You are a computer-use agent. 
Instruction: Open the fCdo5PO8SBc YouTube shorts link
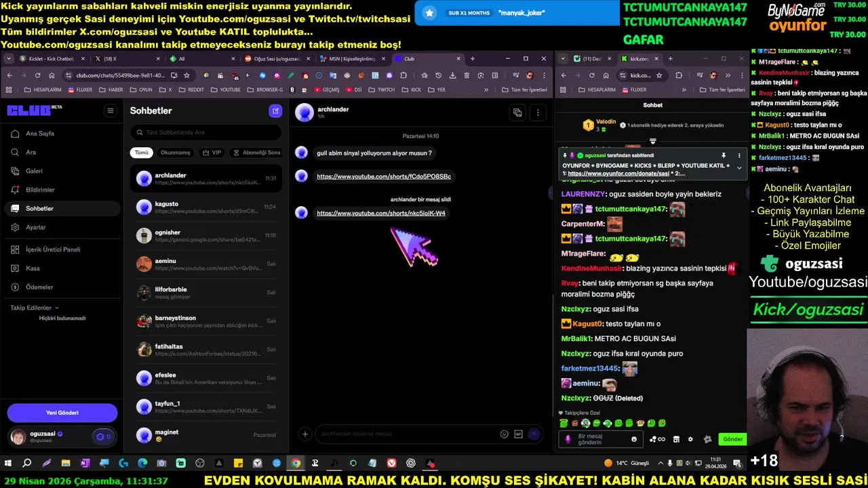[384, 176]
